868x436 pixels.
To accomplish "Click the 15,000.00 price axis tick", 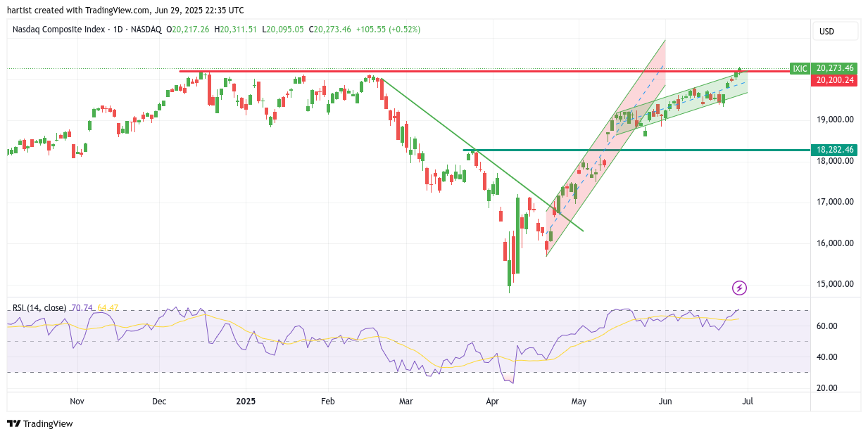I will tap(835, 285).
